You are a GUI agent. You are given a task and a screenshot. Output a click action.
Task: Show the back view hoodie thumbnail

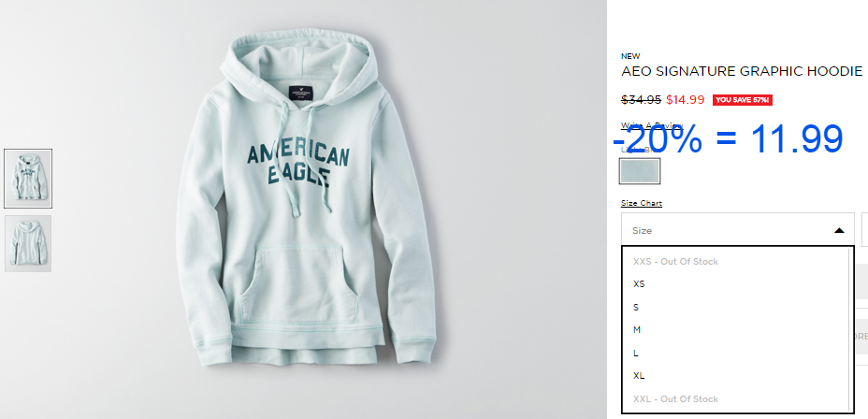[28, 243]
